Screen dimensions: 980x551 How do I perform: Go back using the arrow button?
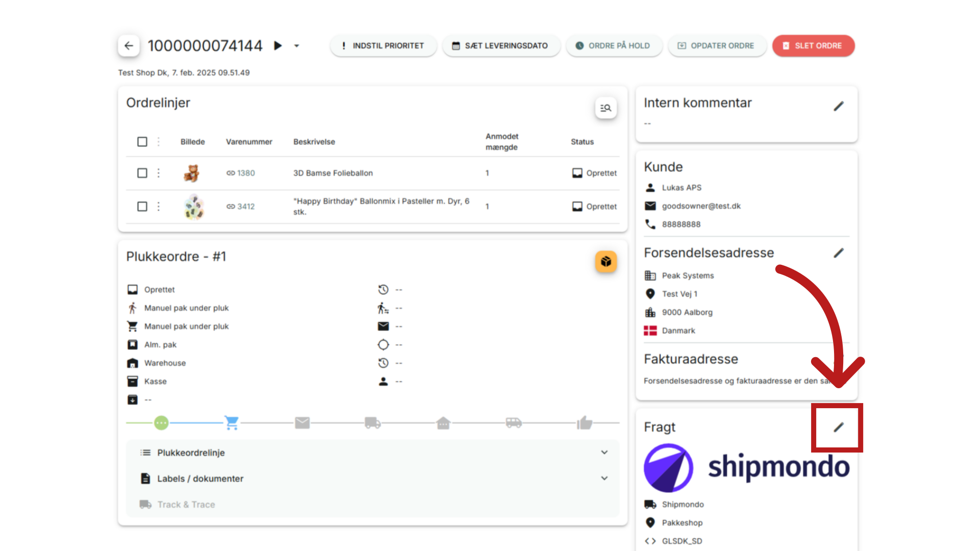[129, 45]
